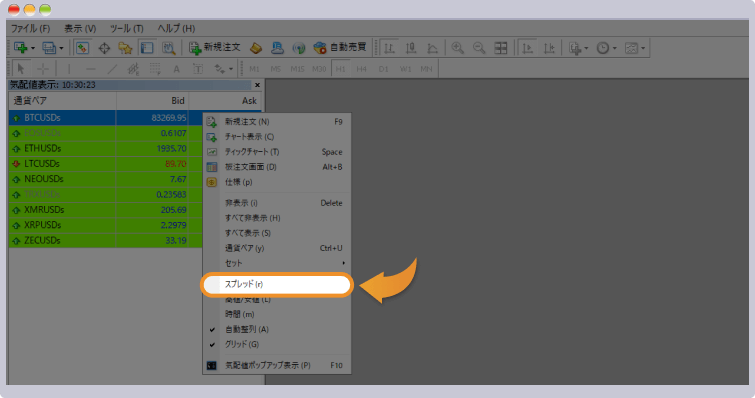Click the tile windows icon
This screenshot has width=755, height=398.
pyautogui.click(x=501, y=48)
